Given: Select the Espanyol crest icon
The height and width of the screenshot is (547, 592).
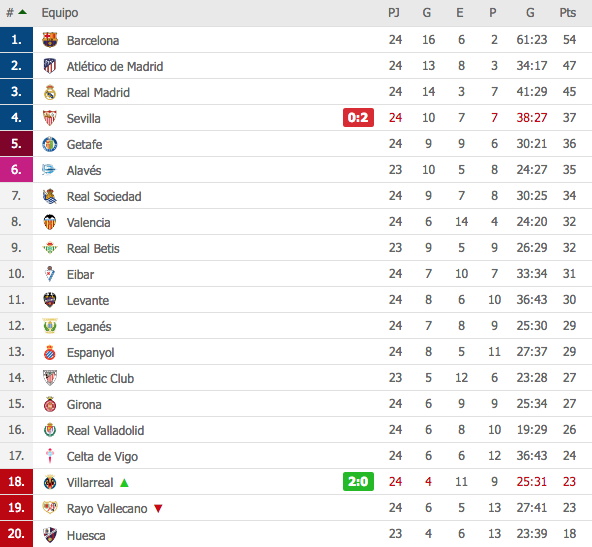Looking at the screenshot, I should coord(50,352).
